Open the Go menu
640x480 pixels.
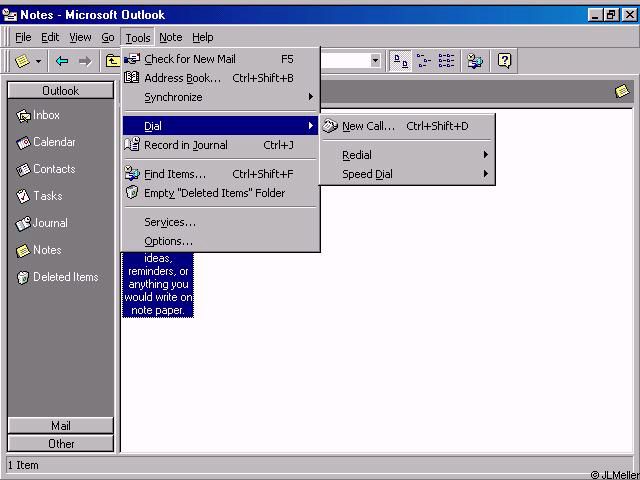[108, 37]
